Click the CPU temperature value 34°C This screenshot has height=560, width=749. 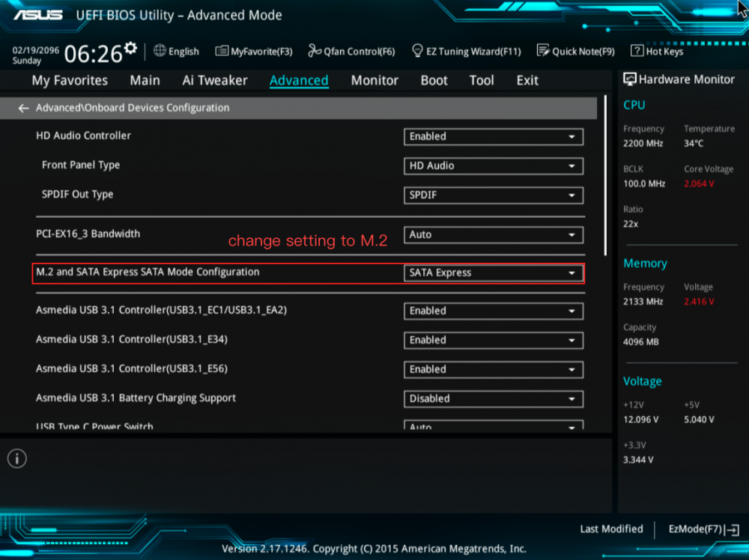pyautogui.click(x=693, y=143)
